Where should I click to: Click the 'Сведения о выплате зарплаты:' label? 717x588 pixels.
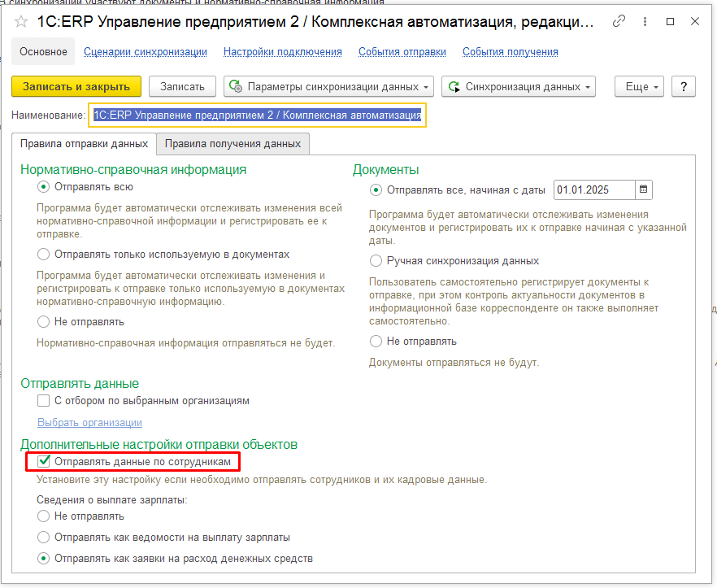point(112,499)
